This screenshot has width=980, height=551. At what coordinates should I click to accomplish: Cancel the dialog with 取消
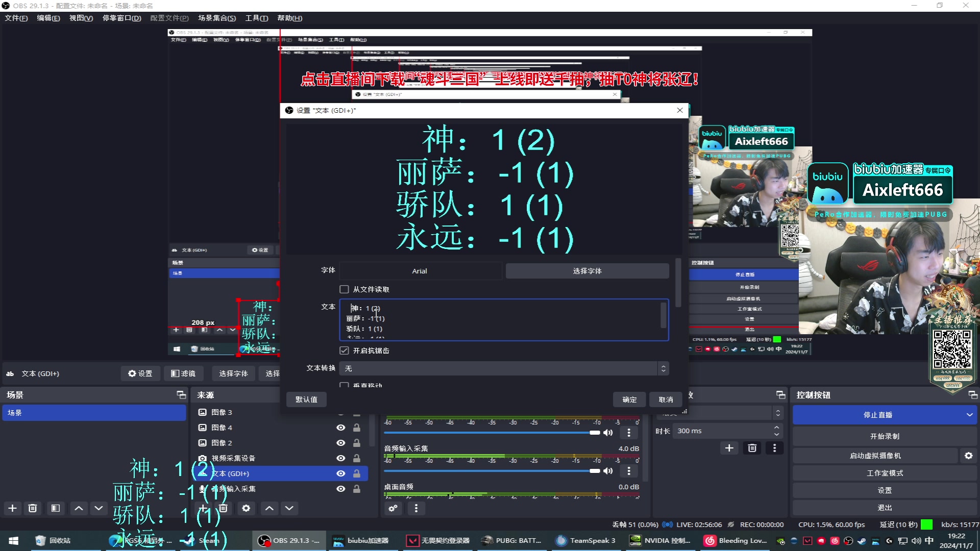coord(666,399)
